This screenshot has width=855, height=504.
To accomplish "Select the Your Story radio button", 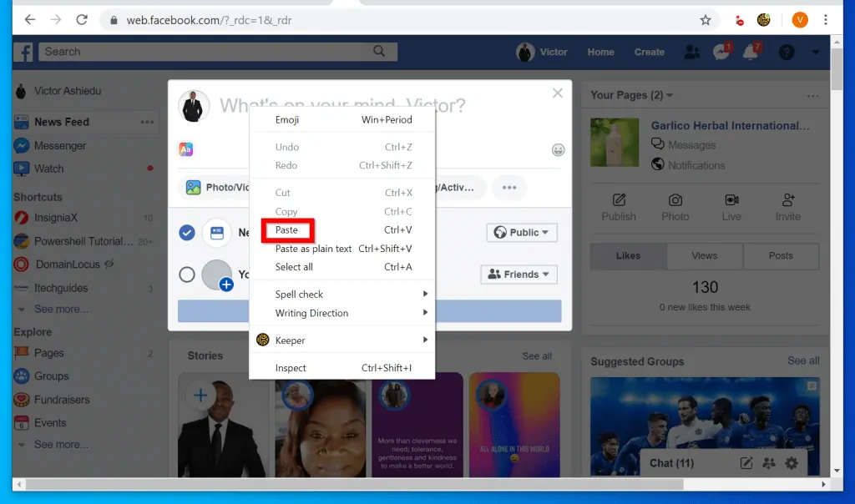I will click(x=187, y=275).
